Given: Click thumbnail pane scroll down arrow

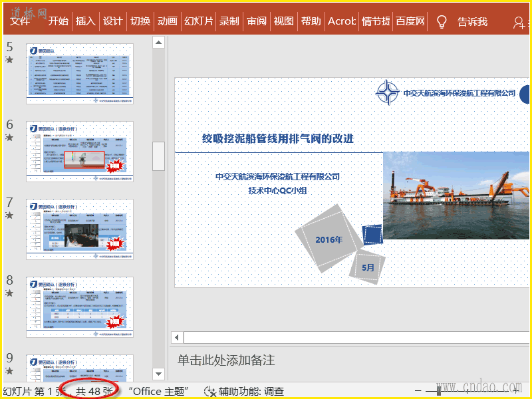Looking at the screenshot, I should coord(158,374).
